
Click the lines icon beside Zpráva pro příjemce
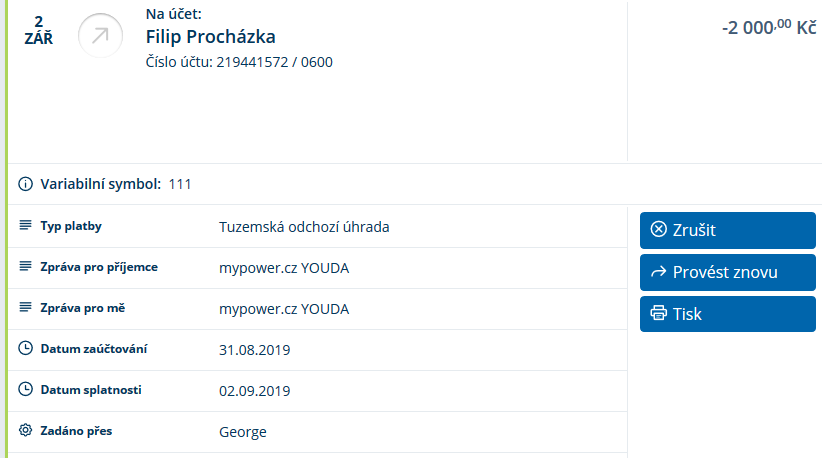pyautogui.click(x=26, y=267)
